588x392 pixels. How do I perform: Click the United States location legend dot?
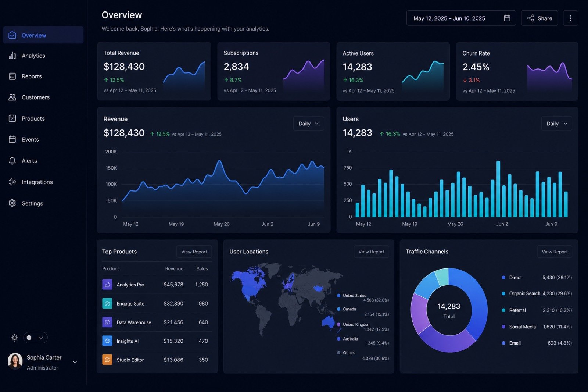click(338, 296)
